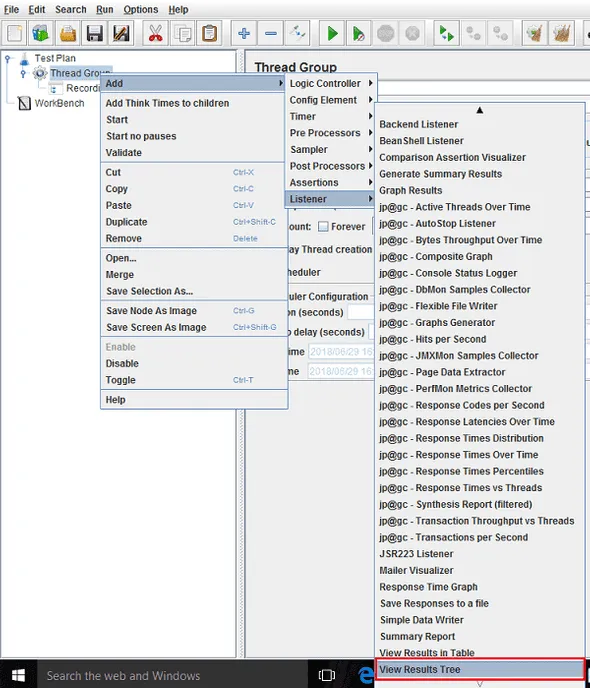
Task: Click the Shutdown toolbar icon
Action: pos(412,33)
